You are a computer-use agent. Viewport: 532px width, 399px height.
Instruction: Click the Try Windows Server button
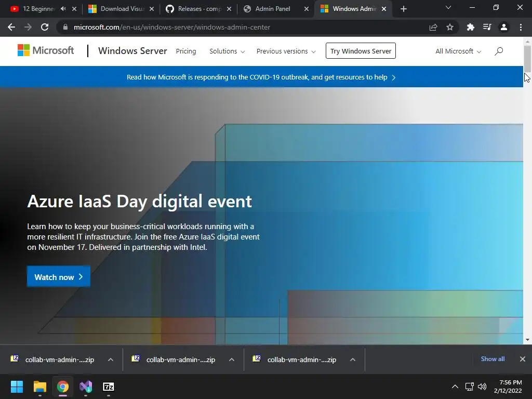[x=361, y=51]
